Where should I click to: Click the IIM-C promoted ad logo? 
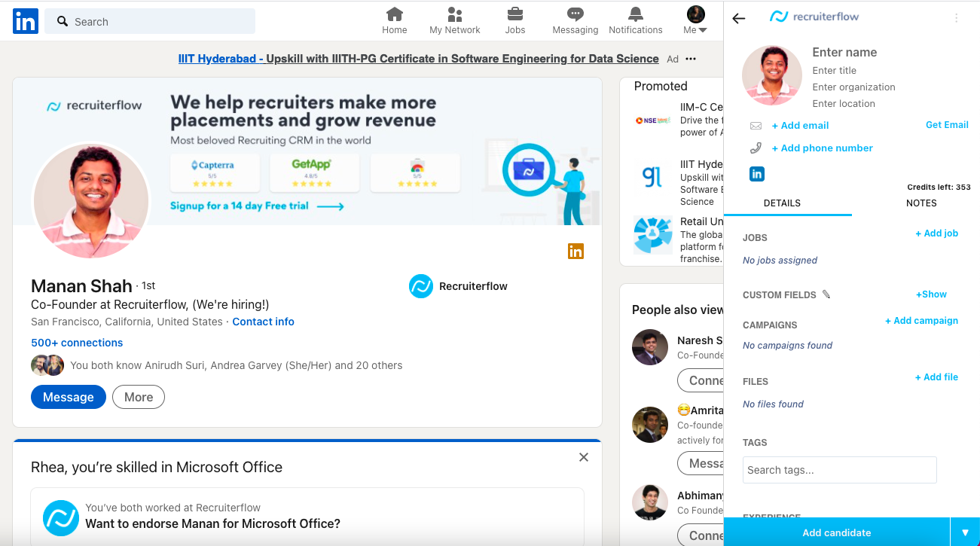coord(652,120)
